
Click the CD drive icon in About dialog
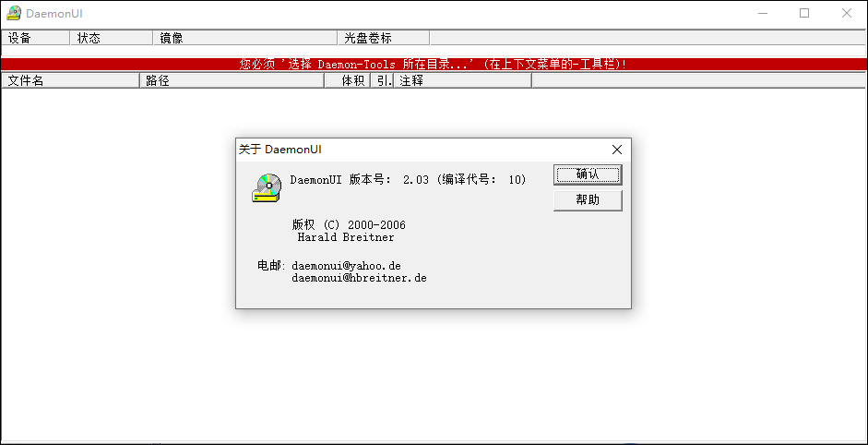[267, 187]
